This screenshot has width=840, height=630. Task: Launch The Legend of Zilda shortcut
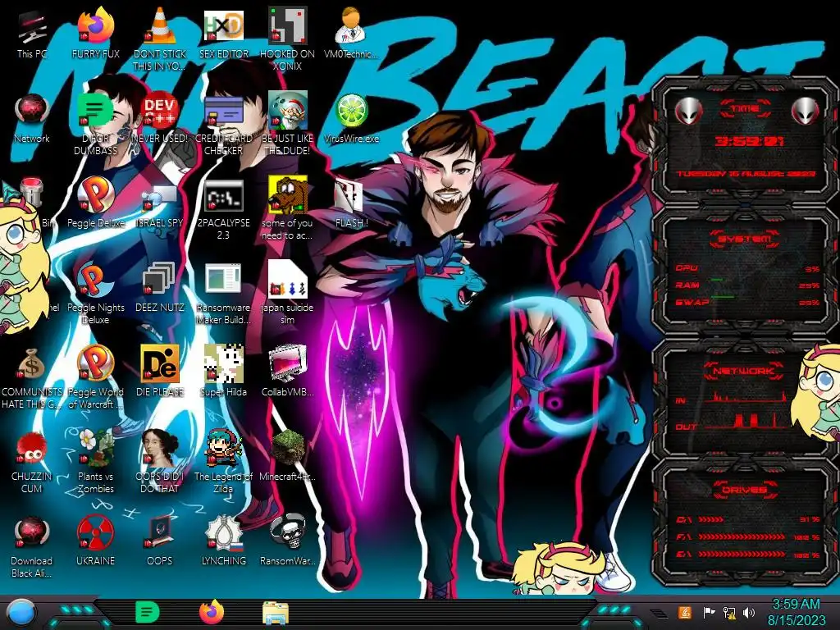(224, 462)
